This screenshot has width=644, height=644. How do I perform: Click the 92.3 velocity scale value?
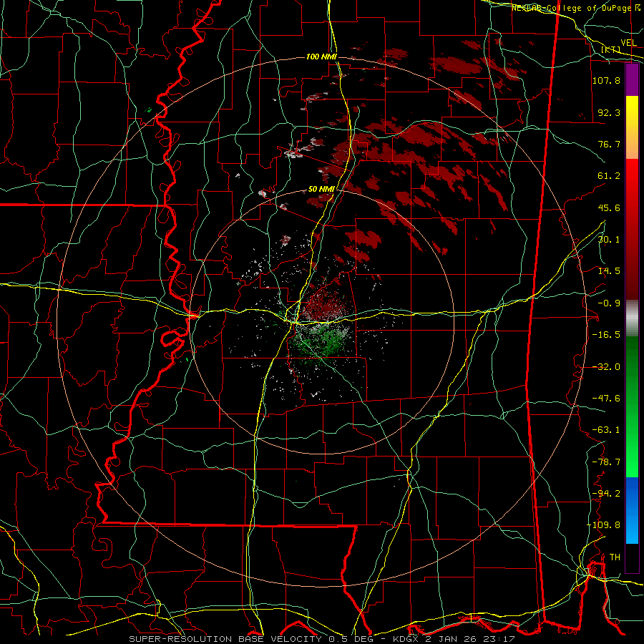click(x=609, y=112)
